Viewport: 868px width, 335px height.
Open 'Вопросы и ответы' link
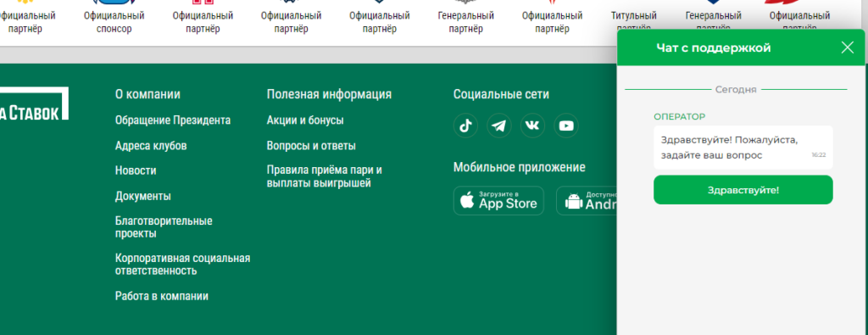point(311,146)
